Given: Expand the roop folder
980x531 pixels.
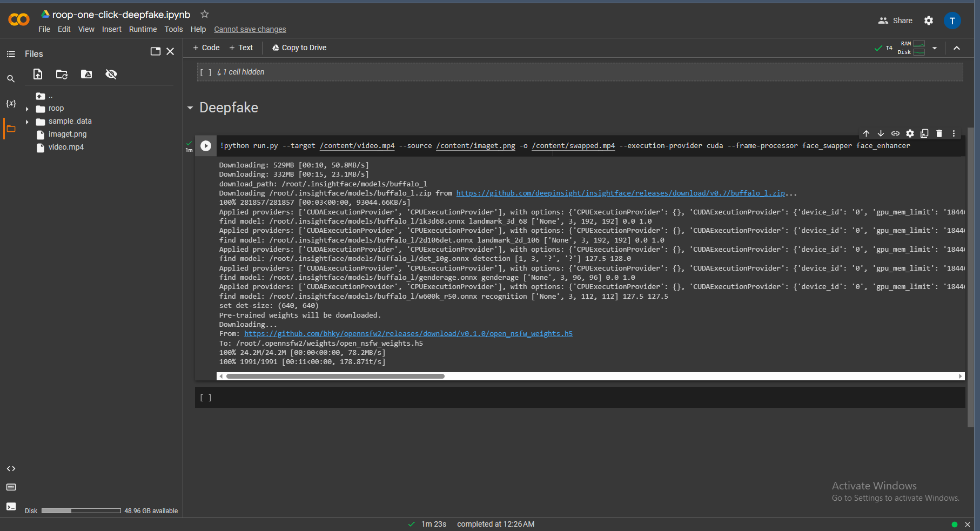Looking at the screenshot, I should pos(27,109).
